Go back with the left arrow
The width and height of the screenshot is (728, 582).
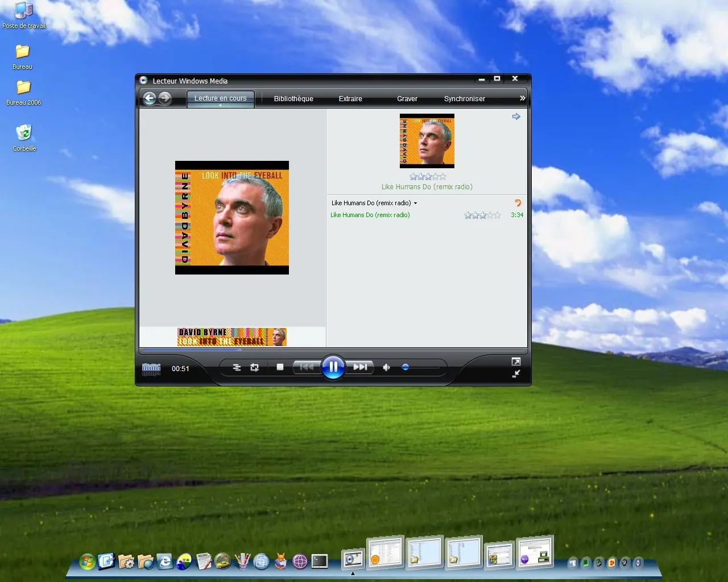click(150, 98)
